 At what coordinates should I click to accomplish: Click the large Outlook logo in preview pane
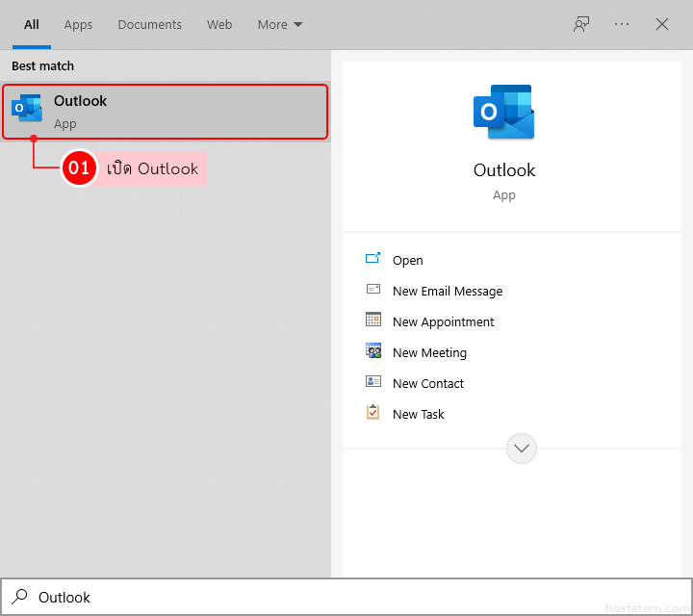coord(503,112)
